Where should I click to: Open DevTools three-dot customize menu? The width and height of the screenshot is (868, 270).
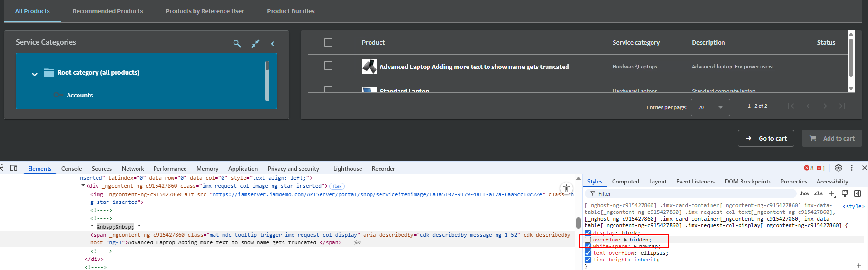click(851, 168)
